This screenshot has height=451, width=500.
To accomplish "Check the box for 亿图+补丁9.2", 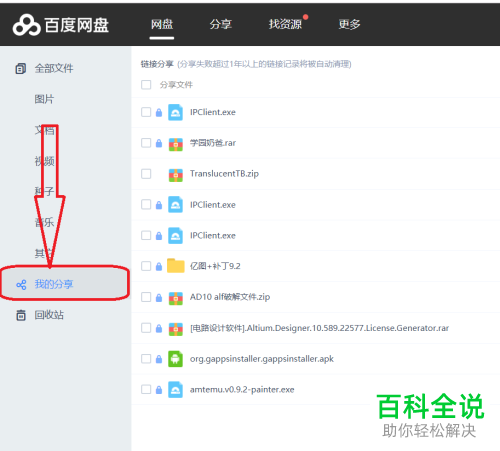I will 146,266.
